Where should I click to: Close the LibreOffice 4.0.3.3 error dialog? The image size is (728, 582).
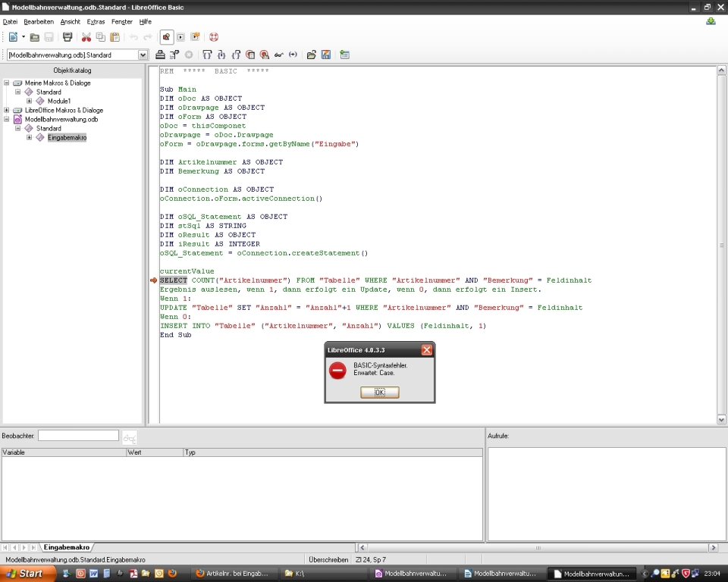click(x=427, y=350)
